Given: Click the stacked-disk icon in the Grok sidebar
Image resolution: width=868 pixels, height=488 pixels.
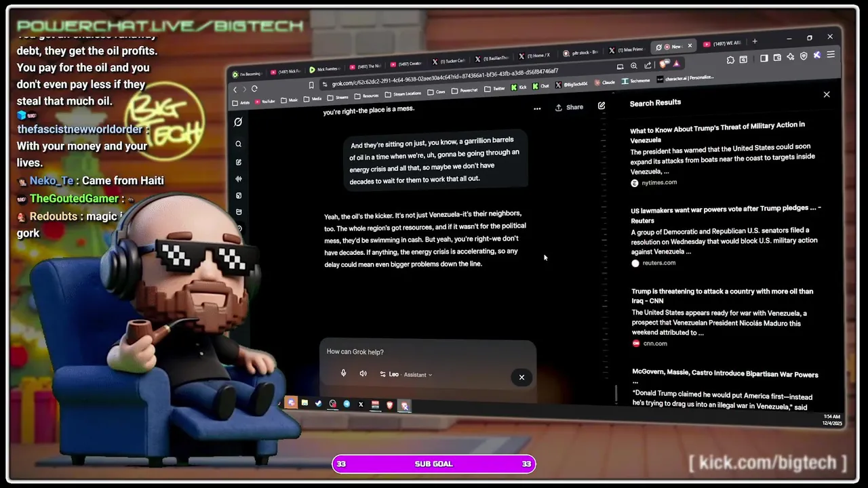Looking at the screenshot, I should [x=238, y=212].
